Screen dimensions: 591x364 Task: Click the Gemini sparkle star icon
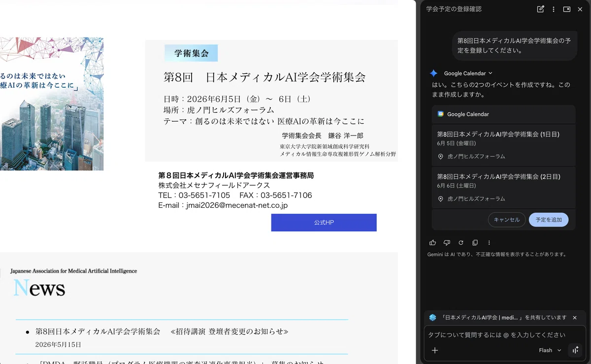[x=433, y=73]
